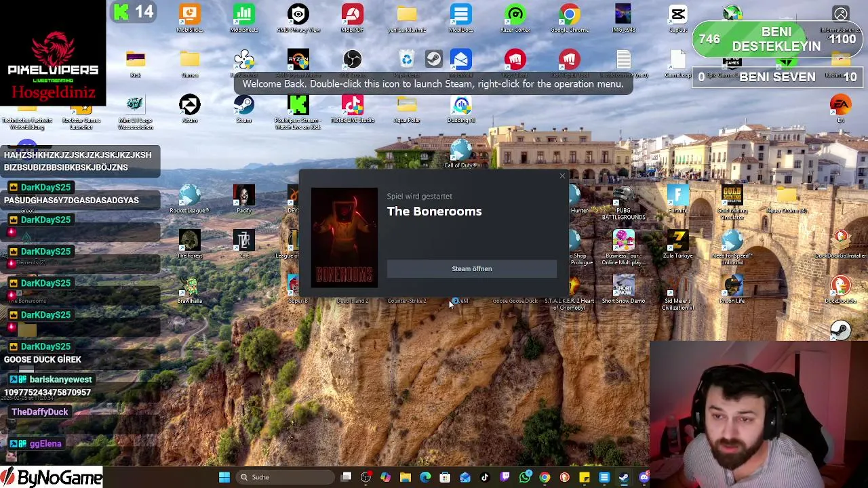
Task: Open File Explorer from the taskbar
Action: click(406, 477)
